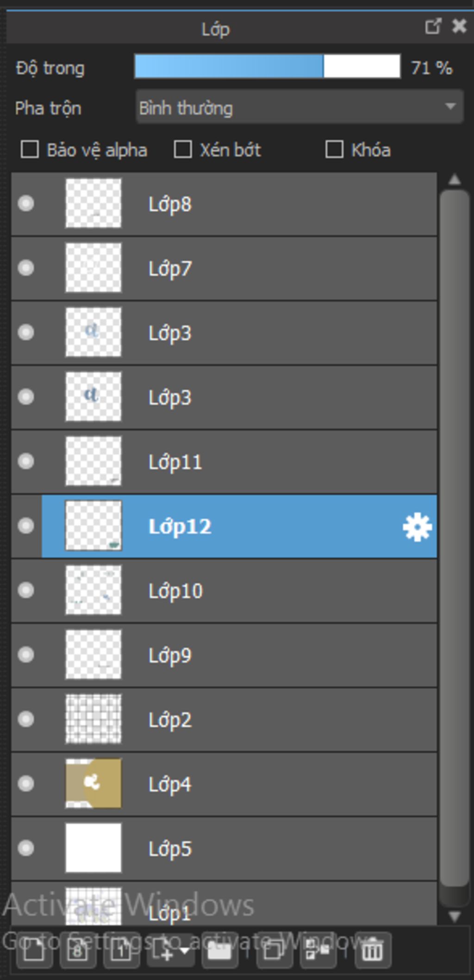Tick the Xén bớt checkbox
This screenshot has width=474, height=980.
tap(183, 150)
